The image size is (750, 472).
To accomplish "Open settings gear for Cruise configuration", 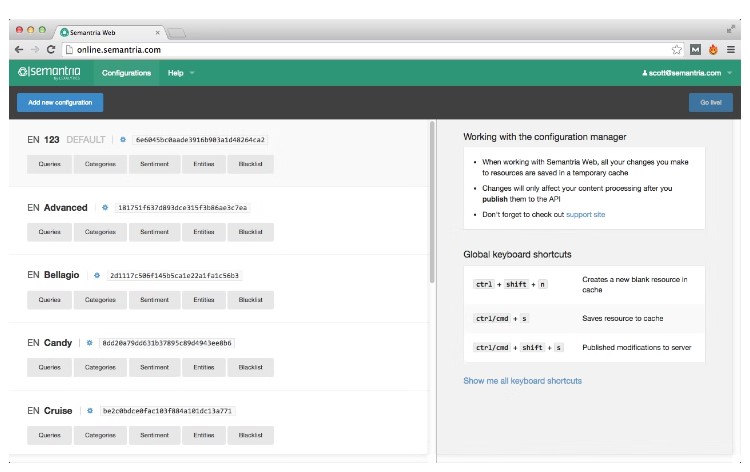I will click(90, 411).
